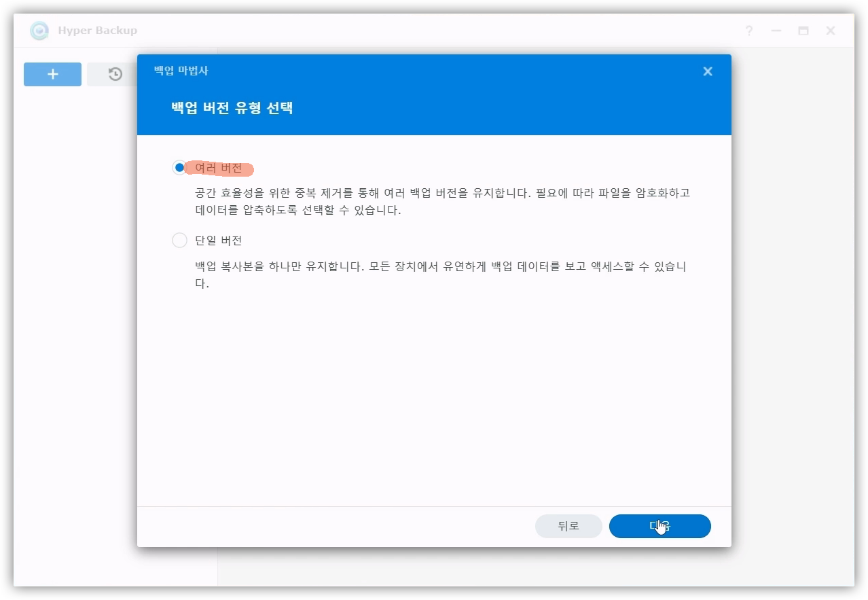Open the help question mark icon
Viewport: 868px width, 600px height.
(x=748, y=31)
